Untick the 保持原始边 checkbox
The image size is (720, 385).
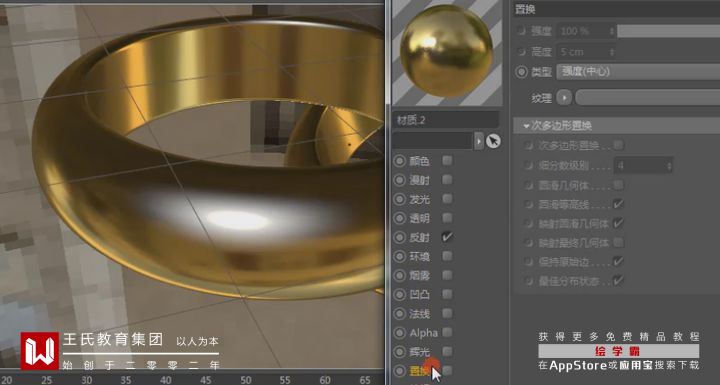click(x=619, y=261)
